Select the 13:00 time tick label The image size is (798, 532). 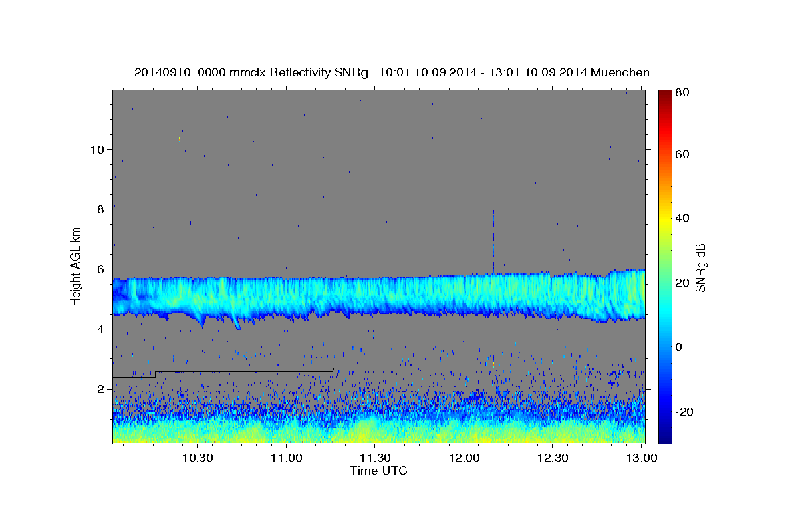(x=641, y=458)
